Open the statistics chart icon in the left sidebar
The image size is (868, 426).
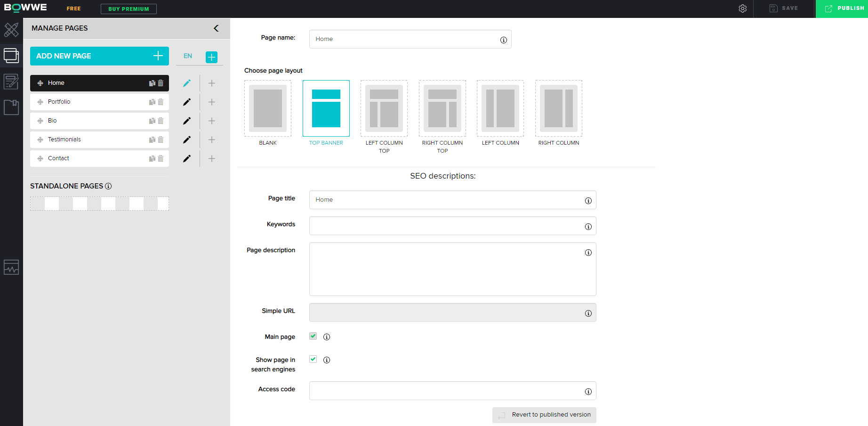(11, 267)
